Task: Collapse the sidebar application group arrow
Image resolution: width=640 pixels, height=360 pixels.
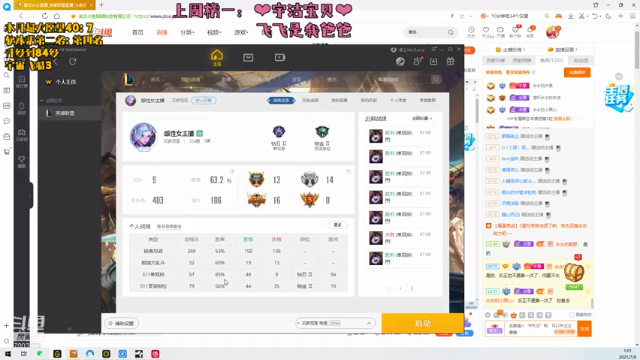Action: [42, 100]
